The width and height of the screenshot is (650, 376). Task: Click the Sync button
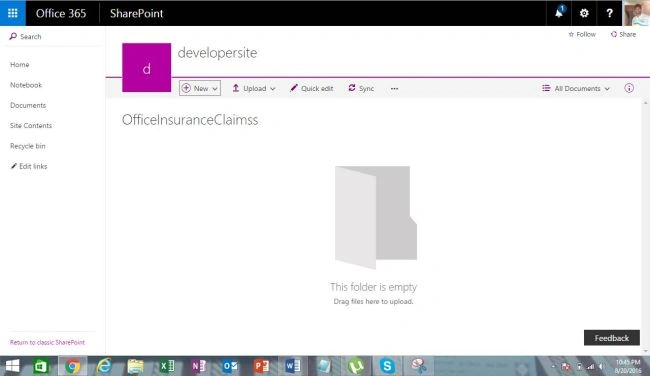click(x=361, y=88)
